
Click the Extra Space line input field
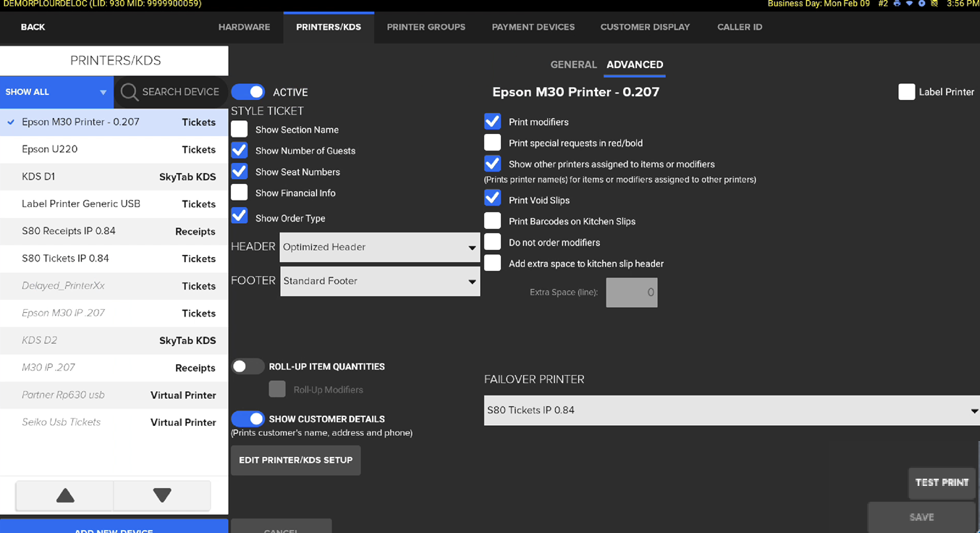631,293
